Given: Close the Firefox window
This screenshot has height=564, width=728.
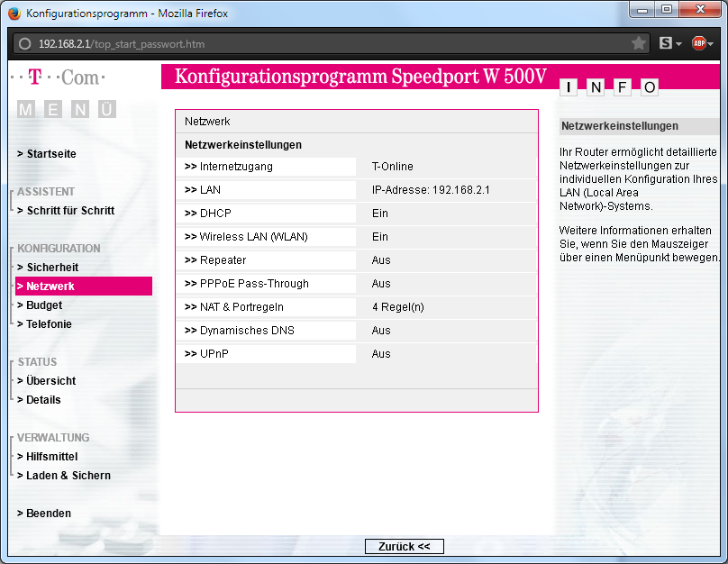Looking at the screenshot, I should point(701,9).
